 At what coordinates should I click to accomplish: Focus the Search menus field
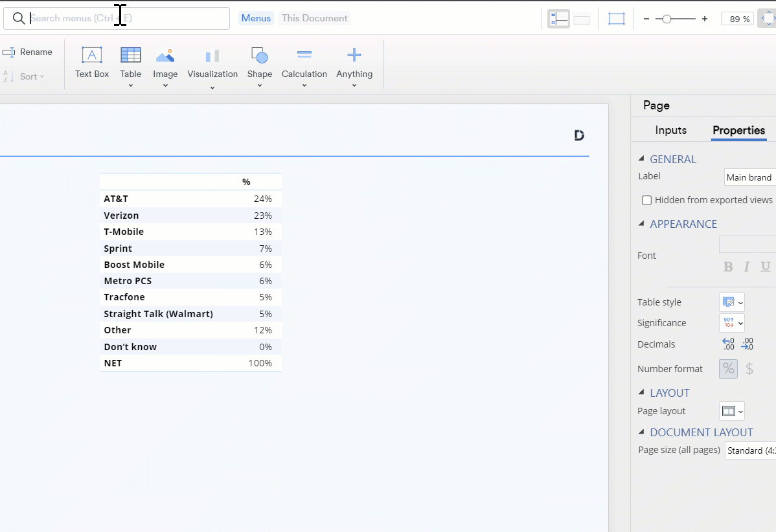[117, 18]
